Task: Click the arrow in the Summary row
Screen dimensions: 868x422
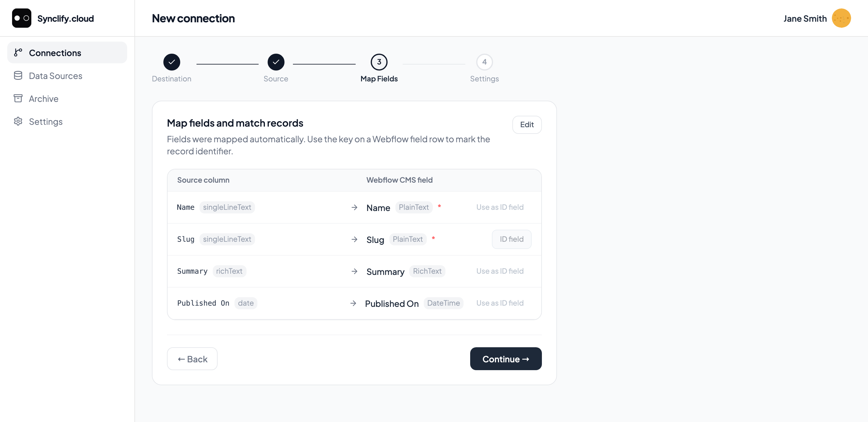Action: click(x=354, y=271)
